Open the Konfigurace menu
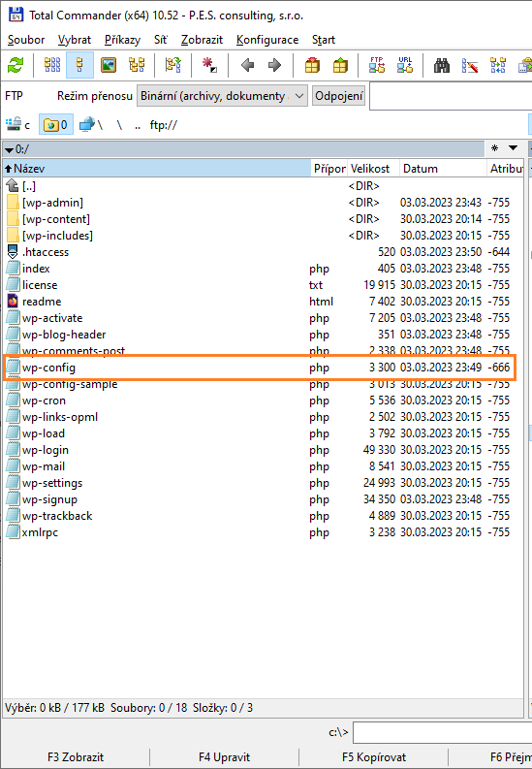532x769 pixels. click(x=267, y=40)
